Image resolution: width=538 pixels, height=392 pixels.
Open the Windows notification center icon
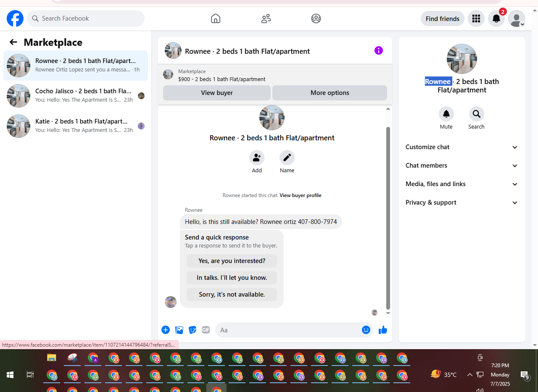pos(525,375)
